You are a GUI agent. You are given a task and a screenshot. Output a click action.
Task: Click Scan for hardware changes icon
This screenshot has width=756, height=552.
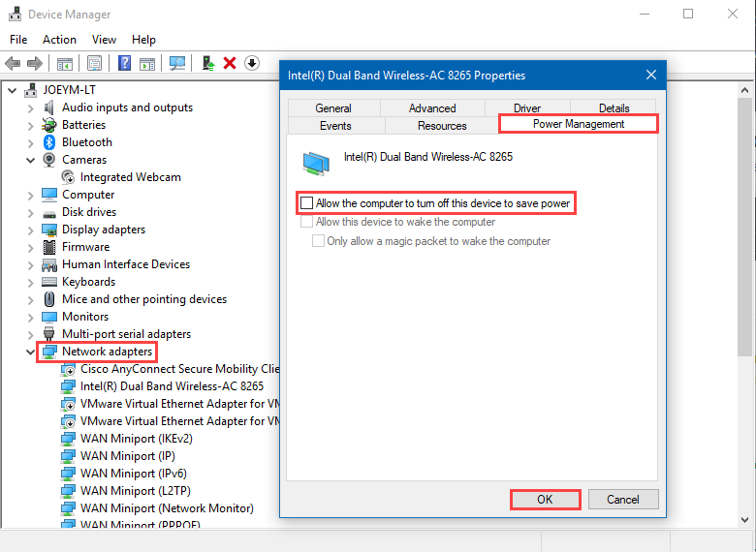[177, 63]
